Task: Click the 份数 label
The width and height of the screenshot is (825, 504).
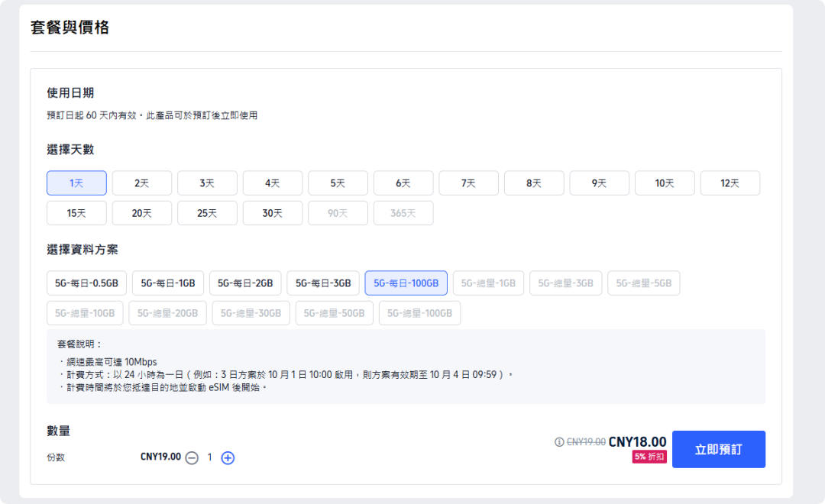Action: tap(56, 457)
